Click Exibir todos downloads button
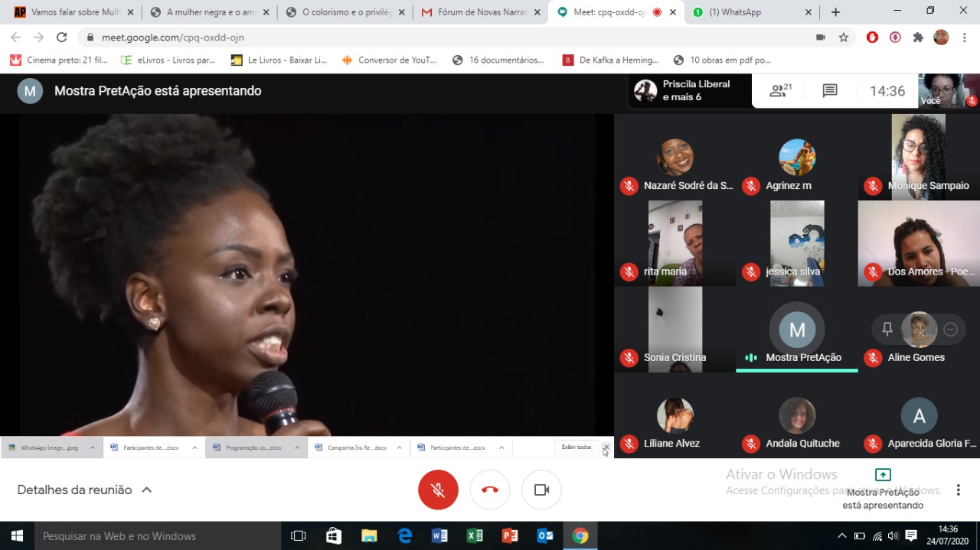This screenshot has width=980, height=550. (576, 447)
